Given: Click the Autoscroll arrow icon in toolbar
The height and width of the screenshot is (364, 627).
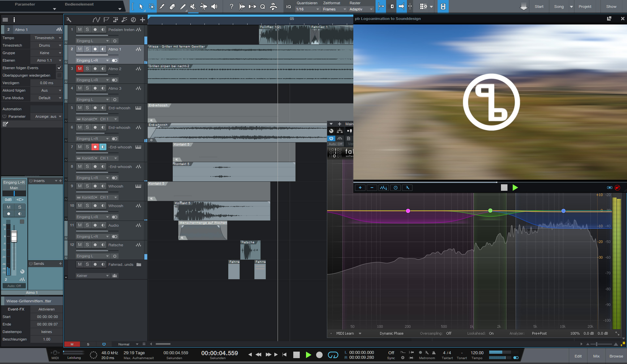Looking at the screenshot, I should (401, 7).
